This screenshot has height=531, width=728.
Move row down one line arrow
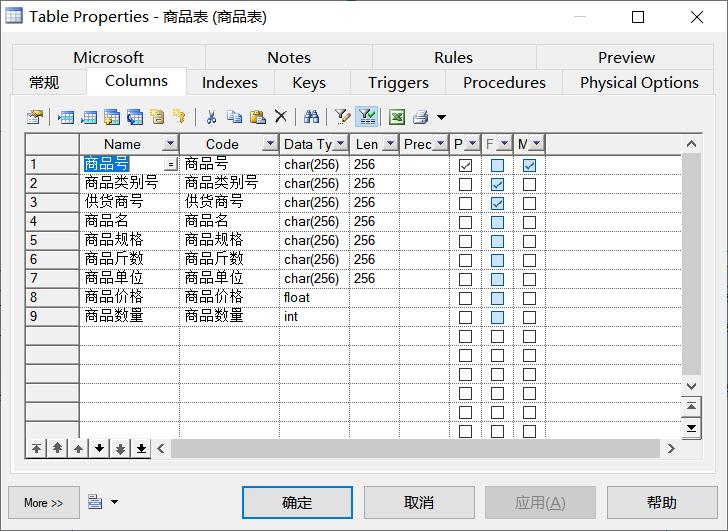pyautogui.click(x=99, y=448)
